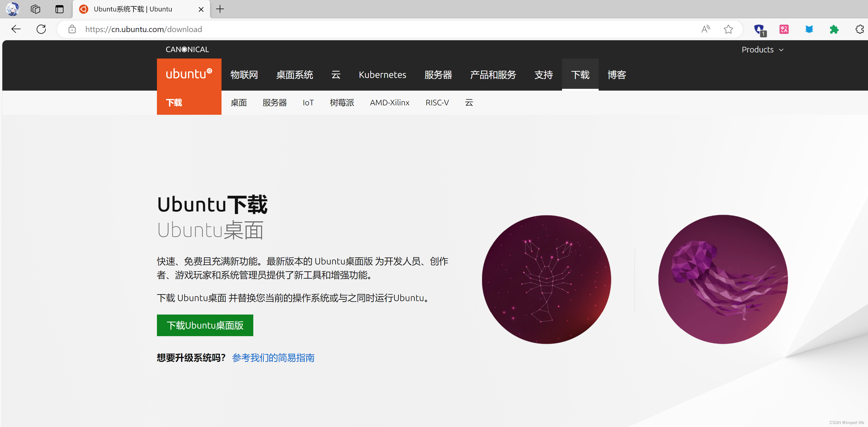
Task: Open the 参考我们的简易指南 link
Action: coord(273,358)
